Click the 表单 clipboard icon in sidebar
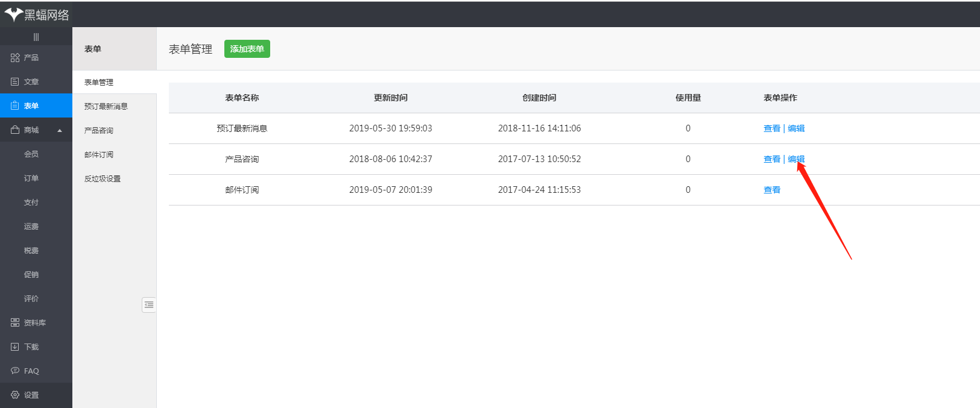Screen dimensions: 980x408 click(15, 106)
